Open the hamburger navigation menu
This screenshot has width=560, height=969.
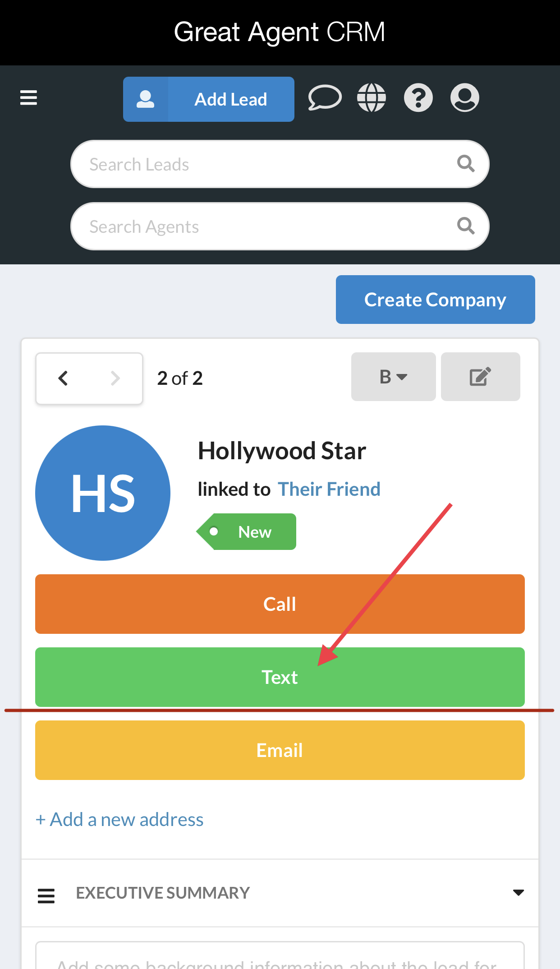28,97
